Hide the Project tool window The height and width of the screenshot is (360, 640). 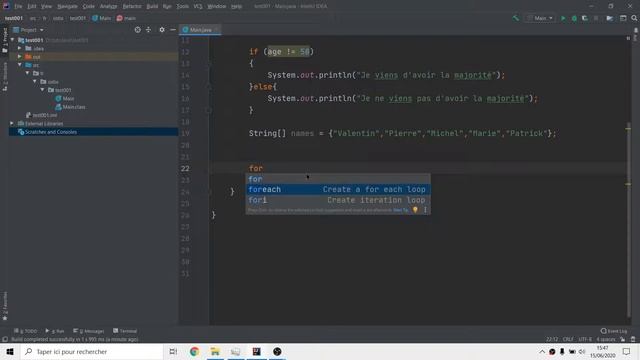173,30
